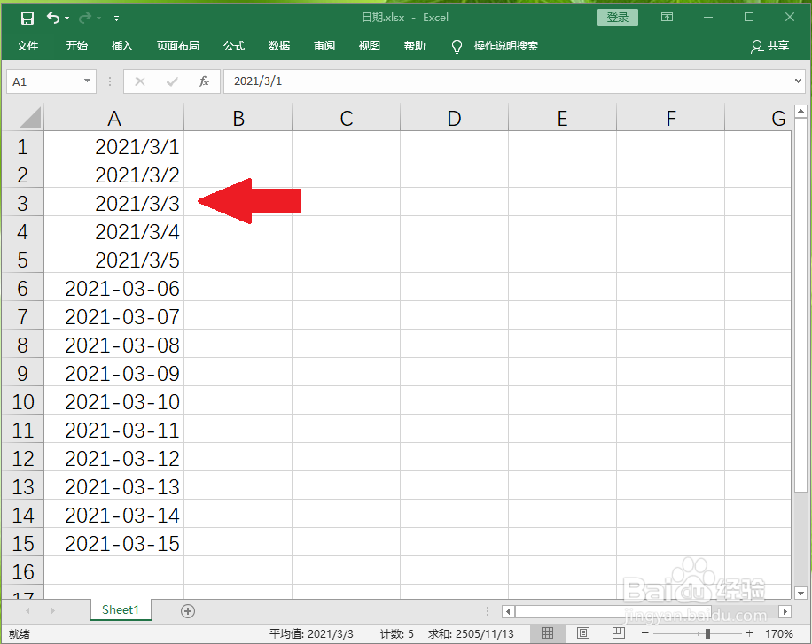Select row 6 header
The image size is (812, 644).
click(x=22, y=289)
